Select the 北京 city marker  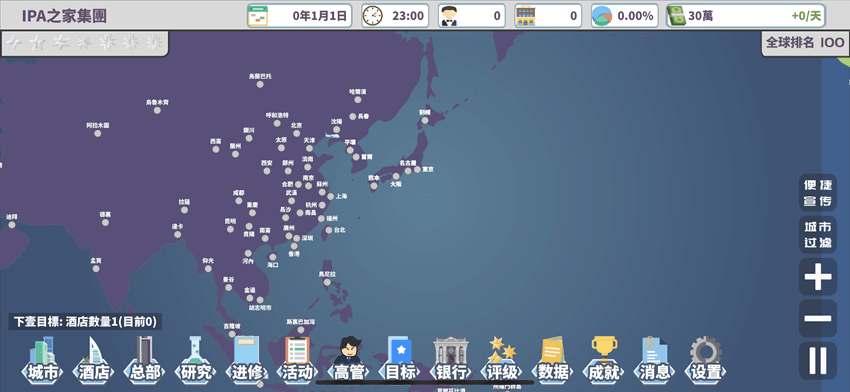click(x=296, y=133)
